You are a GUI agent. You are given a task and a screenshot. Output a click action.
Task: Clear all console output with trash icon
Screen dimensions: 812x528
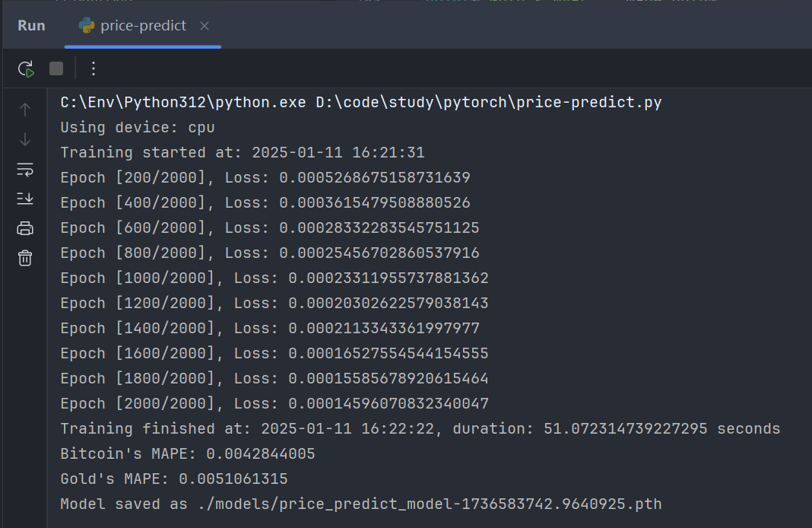pyautogui.click(x=25, y=258)
